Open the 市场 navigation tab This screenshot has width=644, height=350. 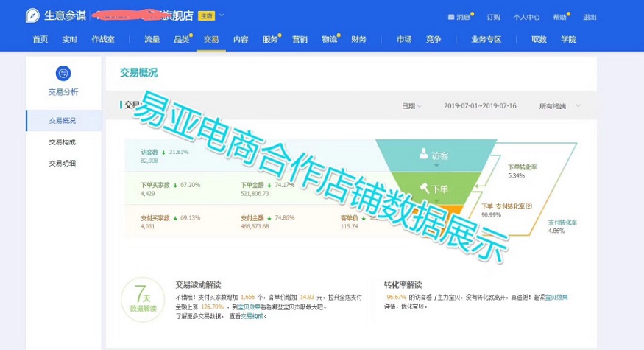tap(403, 39)
